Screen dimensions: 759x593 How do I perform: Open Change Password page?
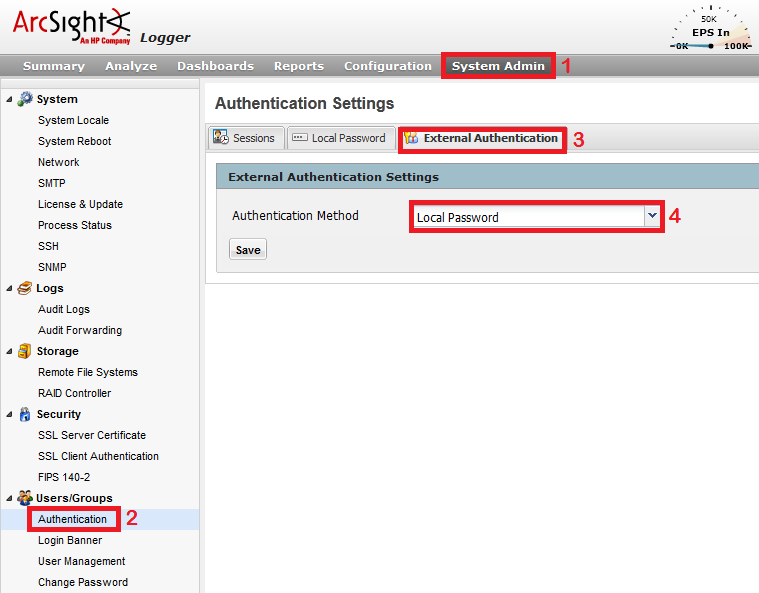[x=83, y=582]
